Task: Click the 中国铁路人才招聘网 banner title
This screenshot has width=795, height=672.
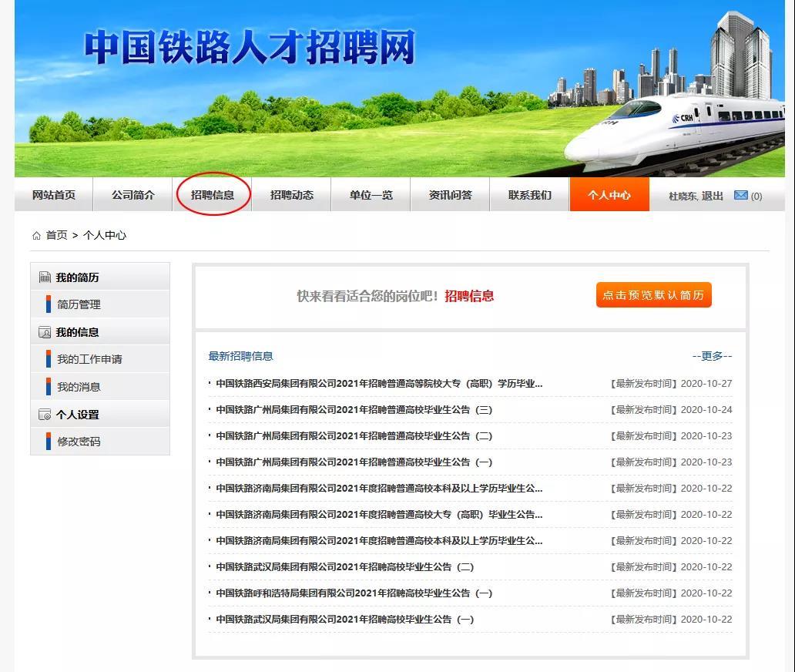Action: (250, 47)
